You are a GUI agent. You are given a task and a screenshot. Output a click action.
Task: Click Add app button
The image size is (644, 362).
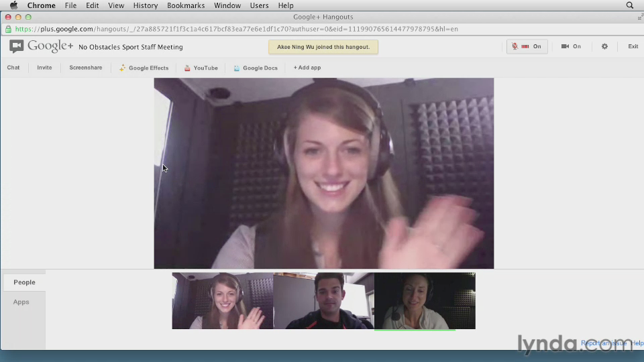(307, 68)
